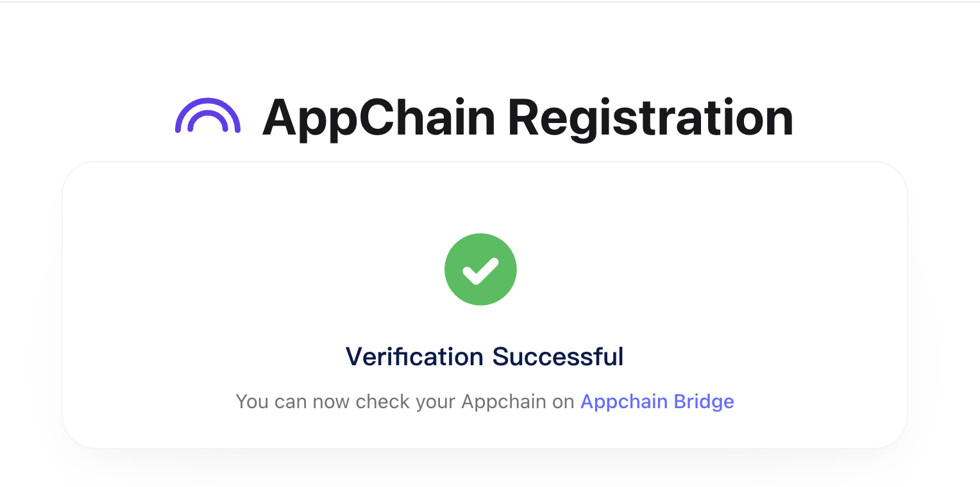Screen dimensions: 980x487
Task: Click the rounded success panel
Action: pyautogui.click(x=484, y=304)
